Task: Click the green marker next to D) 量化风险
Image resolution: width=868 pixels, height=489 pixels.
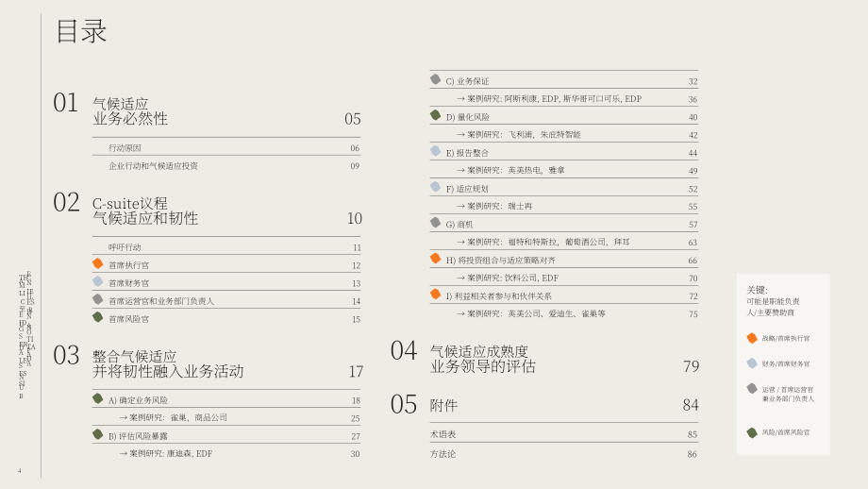Action: point(436,115)
